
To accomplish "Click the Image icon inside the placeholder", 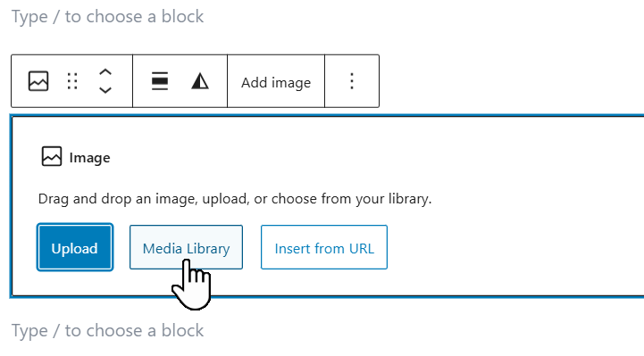I will pos(52,157).
